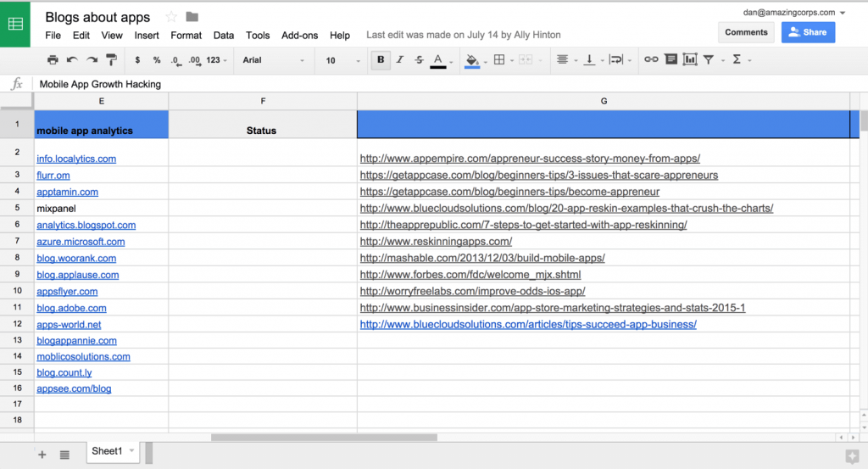The width and height of the screenshot is (868, 469).
Task: Click the Undo arrow icon
Action: (x=72, y=60)
